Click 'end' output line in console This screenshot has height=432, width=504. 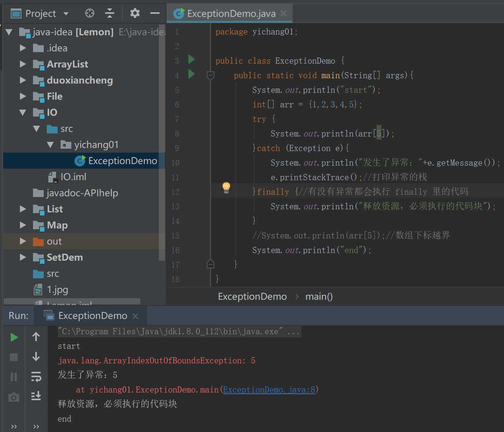tap(64, 419)
